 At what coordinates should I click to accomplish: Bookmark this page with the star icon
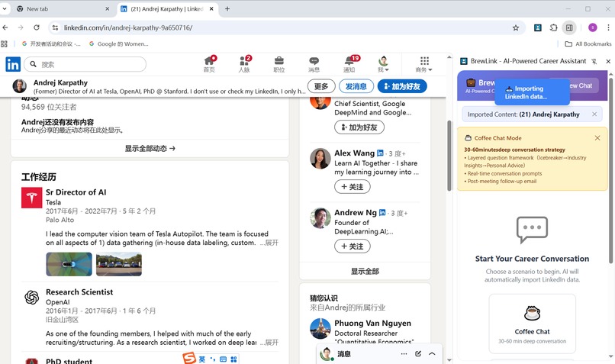click(x=516, y=27)
